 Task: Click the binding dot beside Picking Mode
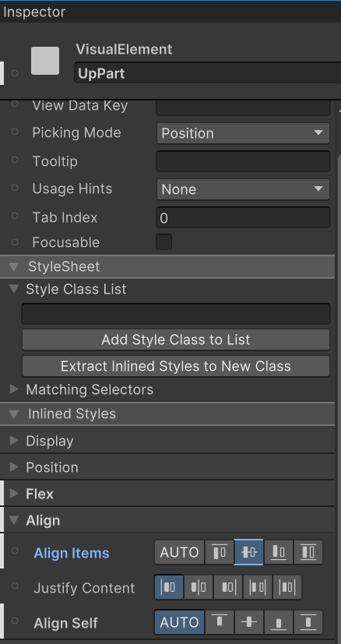click(15, 132)
